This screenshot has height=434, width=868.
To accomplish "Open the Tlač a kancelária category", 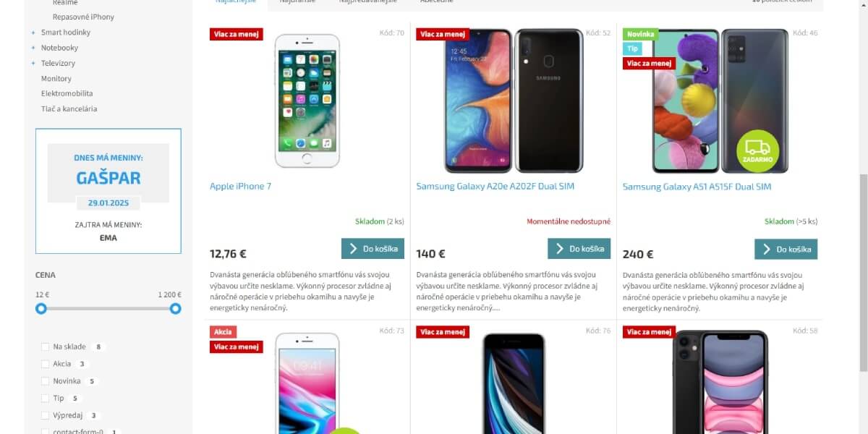I will coord(69,109).
